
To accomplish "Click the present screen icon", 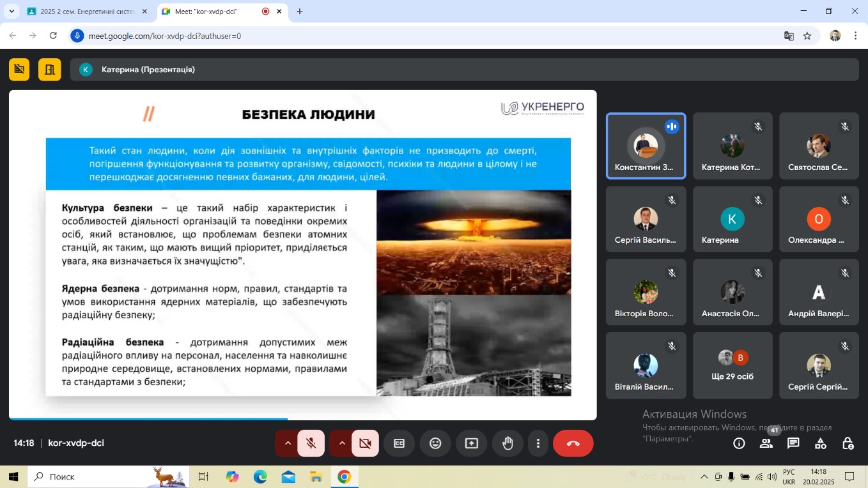I will (472, 443).
